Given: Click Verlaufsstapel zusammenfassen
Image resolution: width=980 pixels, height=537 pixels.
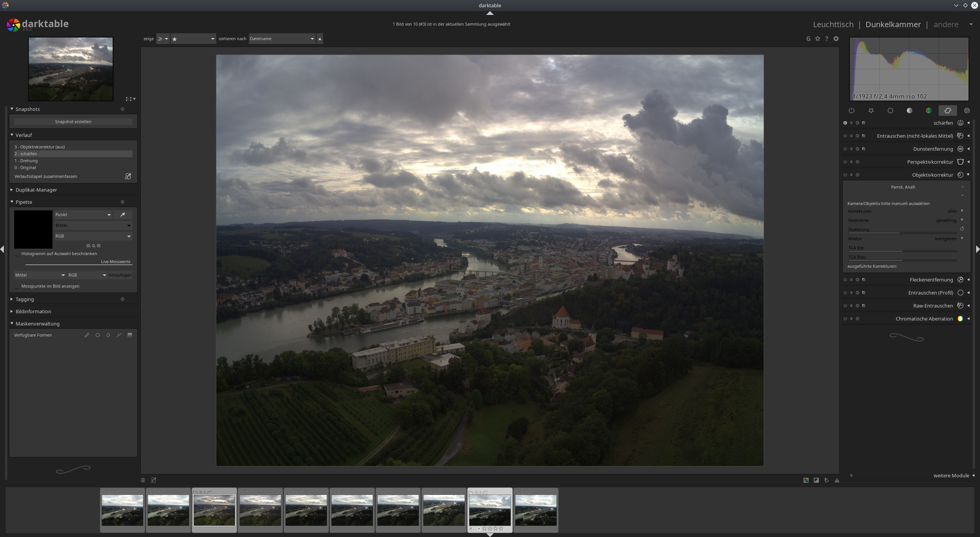Looking at the screenshot, I should [x=46, y=176].
